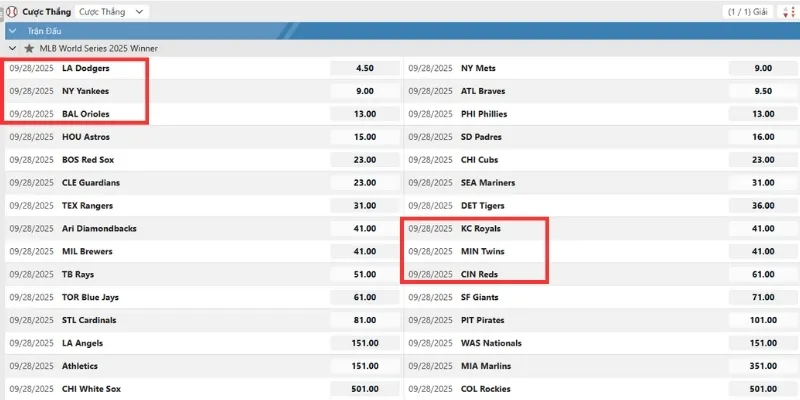Click the LA Dodgers team name
Image resolution: width=800 pixels, height=400 pixels.
click(86, 68)
